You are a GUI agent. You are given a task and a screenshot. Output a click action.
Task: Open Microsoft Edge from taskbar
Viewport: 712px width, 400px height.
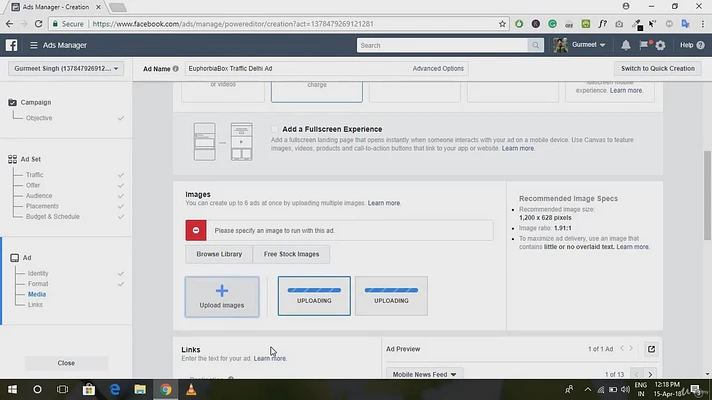point(114,389)
